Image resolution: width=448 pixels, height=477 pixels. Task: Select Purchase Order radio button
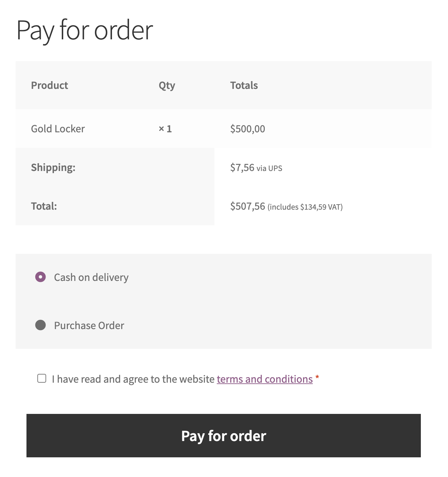click(40, 325)
